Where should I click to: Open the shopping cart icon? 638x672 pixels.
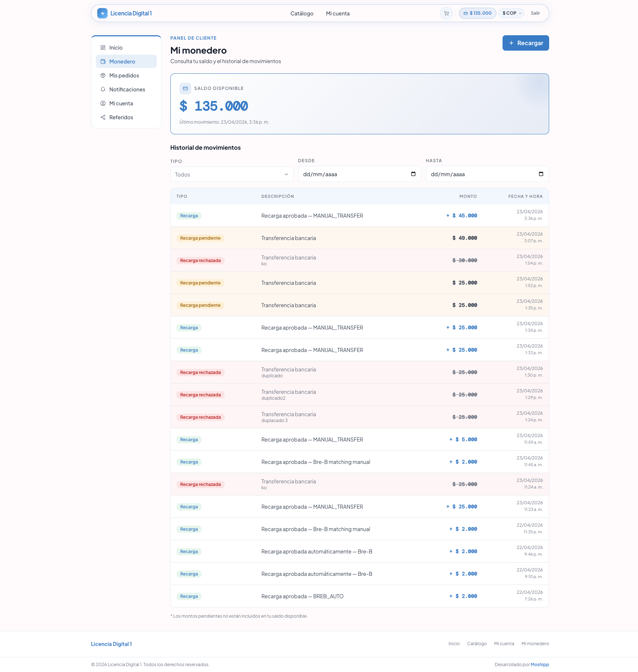[x=446, y=13]
